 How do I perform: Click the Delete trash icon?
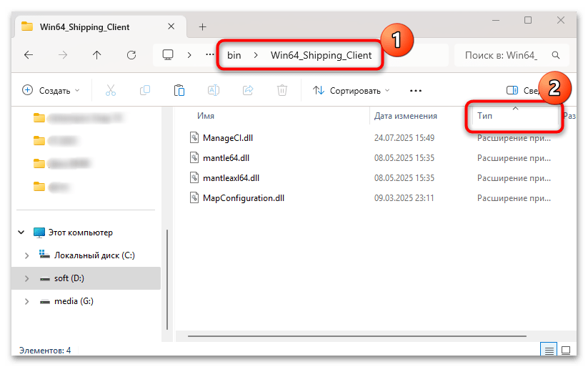(x=282, y=91)
